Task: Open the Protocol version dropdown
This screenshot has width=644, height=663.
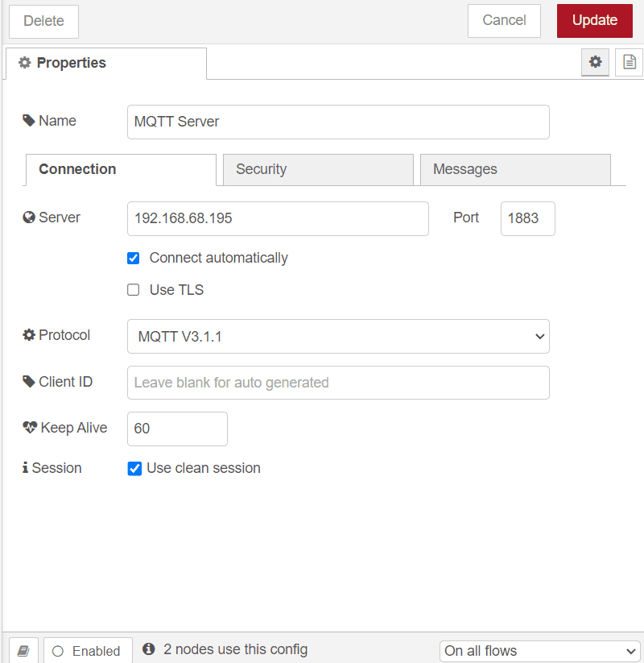Action: [x=338, y=336]
